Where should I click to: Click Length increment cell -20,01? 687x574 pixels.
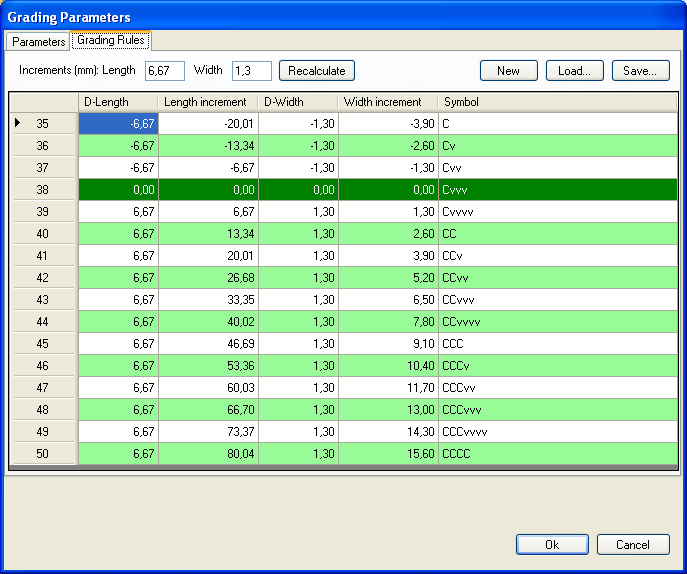tap(209, 124)
